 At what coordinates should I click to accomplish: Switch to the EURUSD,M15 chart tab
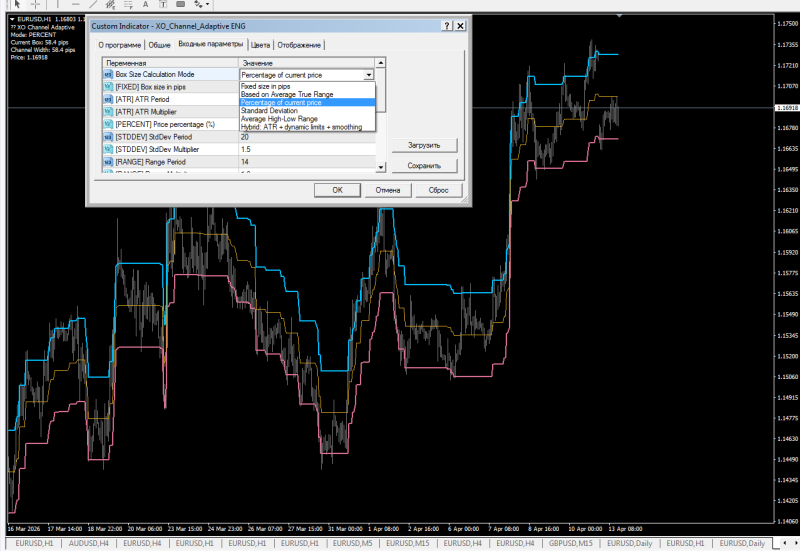(408, 543)
